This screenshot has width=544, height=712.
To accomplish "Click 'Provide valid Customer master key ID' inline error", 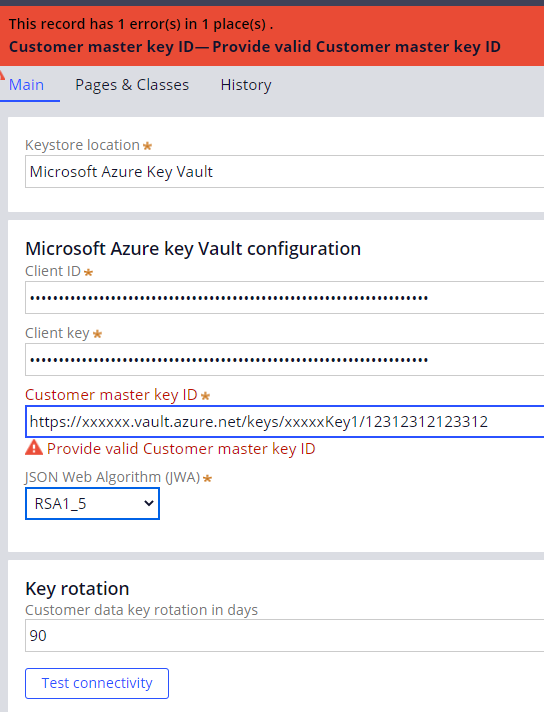I will [x=181, y=449].
